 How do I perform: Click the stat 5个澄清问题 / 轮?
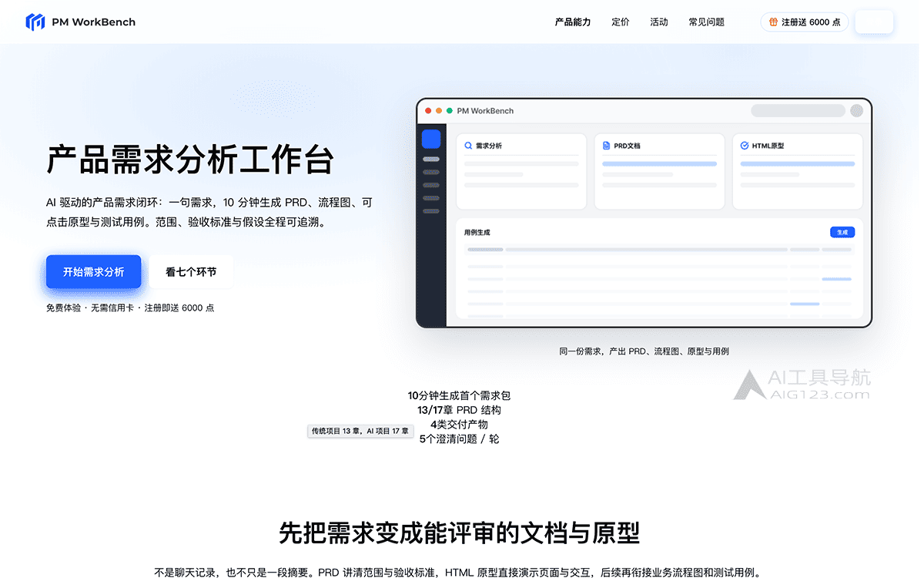pos(460,439)
